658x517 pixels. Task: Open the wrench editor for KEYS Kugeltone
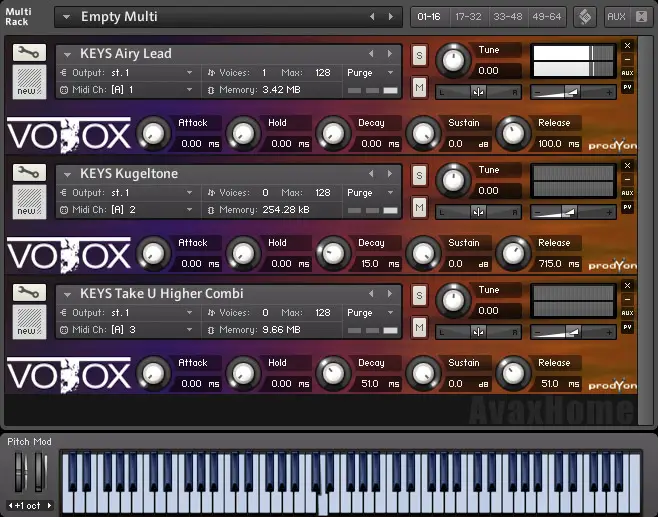[x=29, y=172]
